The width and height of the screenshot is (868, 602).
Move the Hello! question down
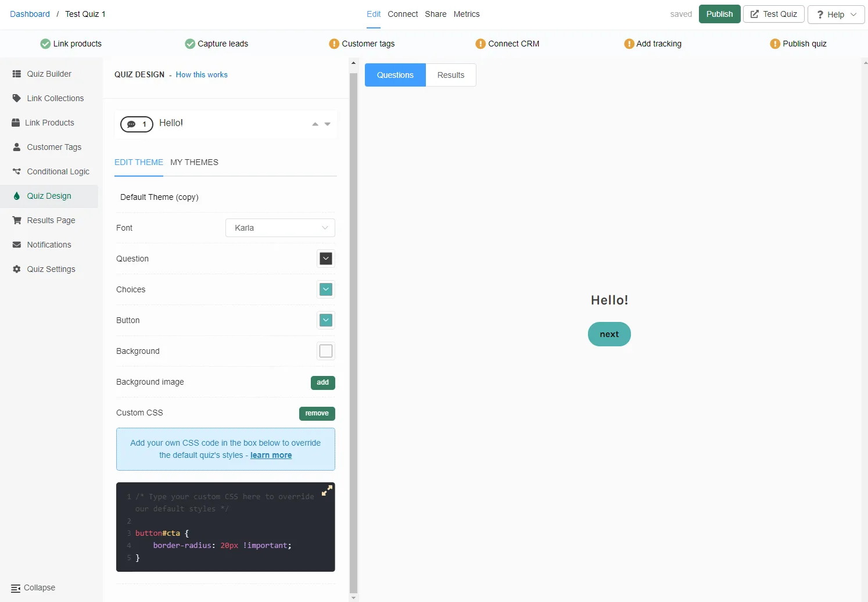tap(327, 124)
